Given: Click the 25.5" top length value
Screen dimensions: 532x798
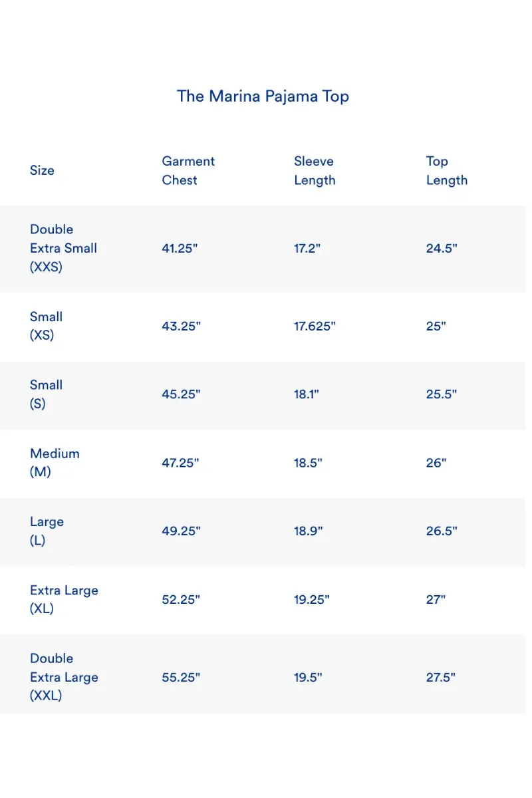Looking at the screenshot, I should (x=442, y=394).
